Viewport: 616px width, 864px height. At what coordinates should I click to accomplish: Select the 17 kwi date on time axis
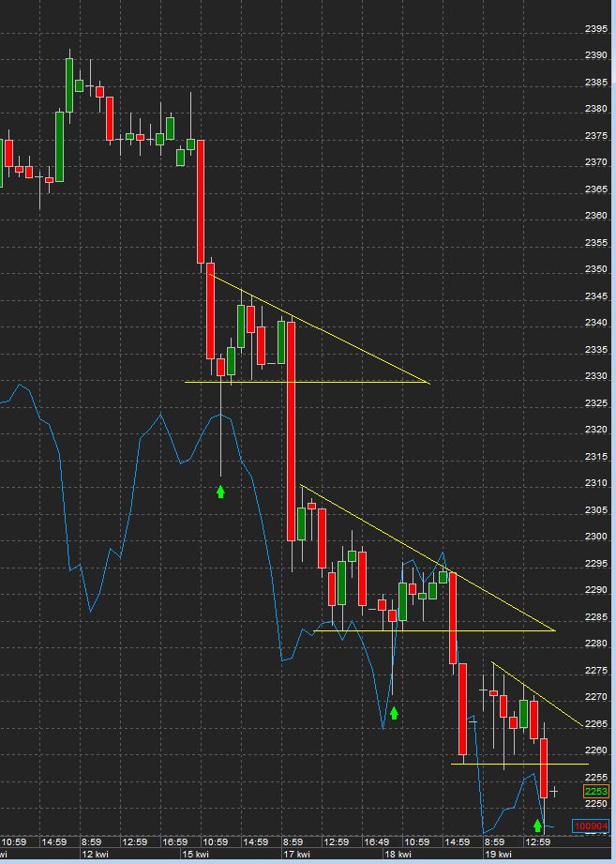[x=296, y=854]
